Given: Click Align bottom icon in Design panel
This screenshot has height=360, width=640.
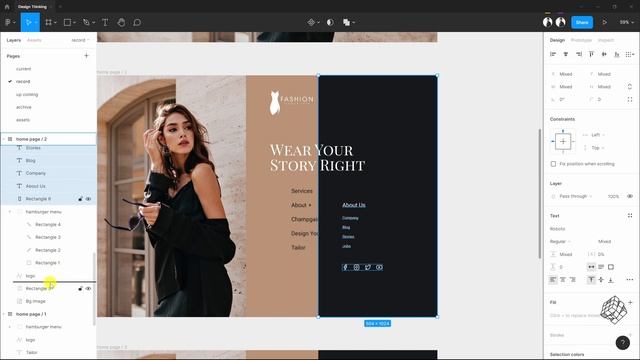Looking at the screenshot, I should point(617,54).
